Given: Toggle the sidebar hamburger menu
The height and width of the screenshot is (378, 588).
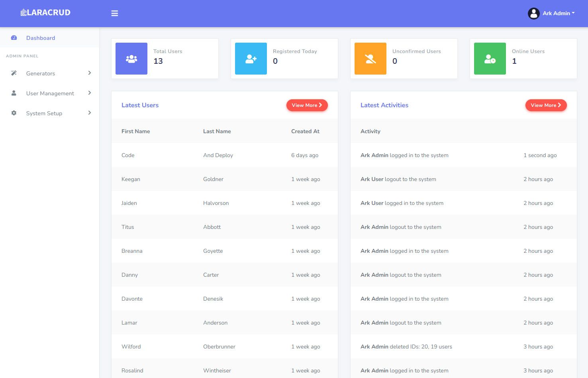Looking at the screenshot, I should click(115, 13).
